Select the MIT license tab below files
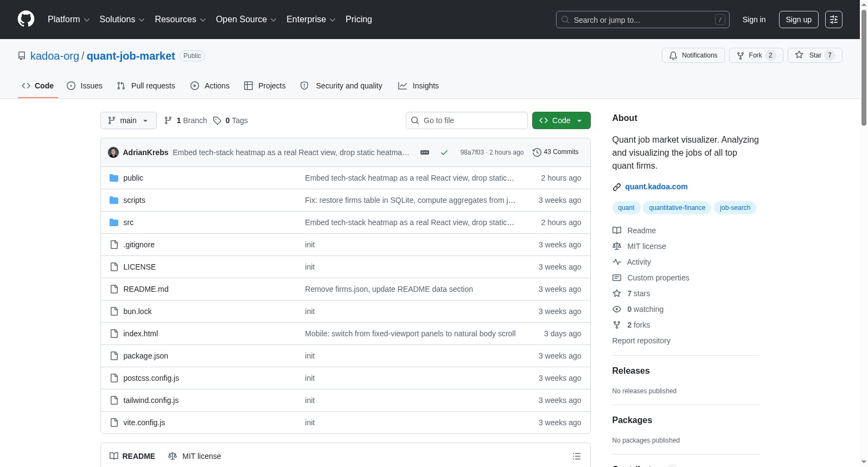 coord(195,456)
